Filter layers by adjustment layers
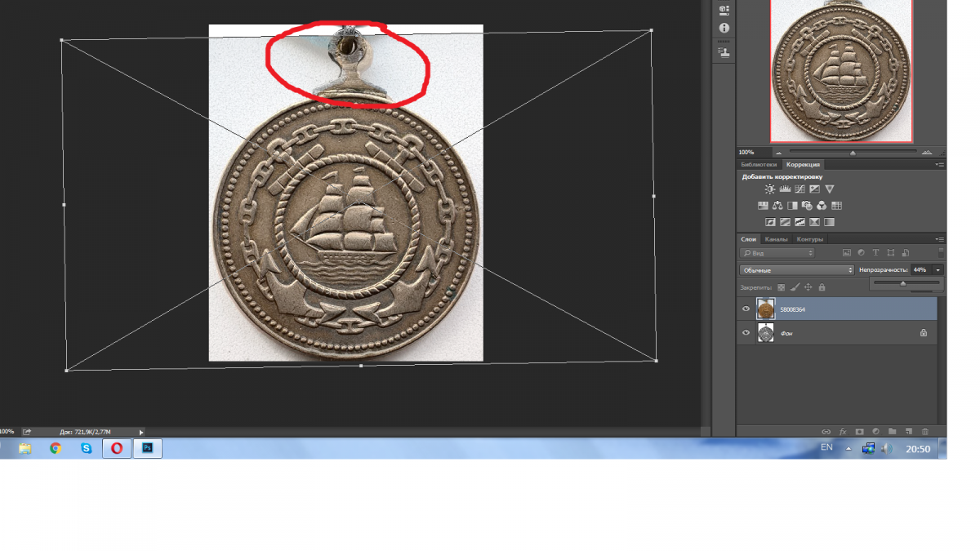This screenshot has width=980, height=551. tap(862, 253)
